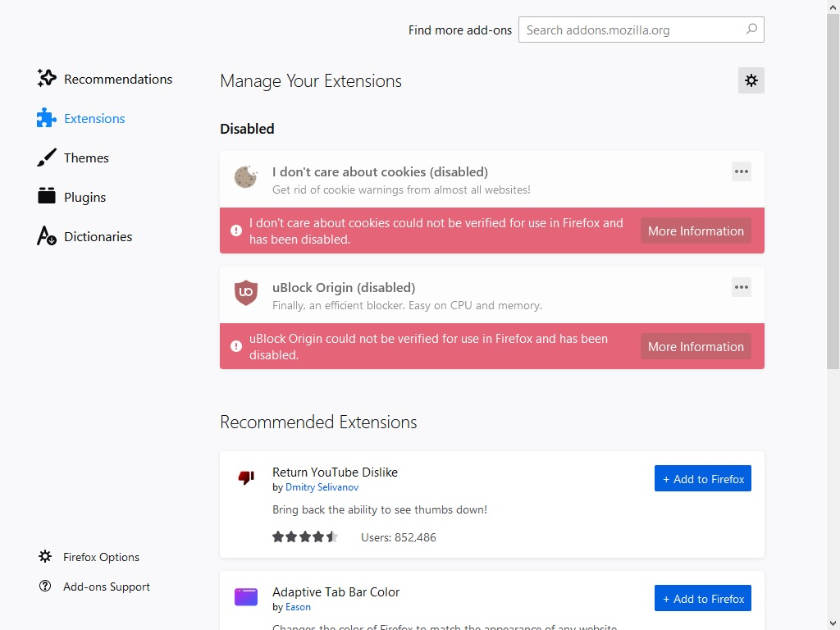Click the "Manage Your Extensions" heading
This screenshot has height=630, width=840.
click(311, 81)
